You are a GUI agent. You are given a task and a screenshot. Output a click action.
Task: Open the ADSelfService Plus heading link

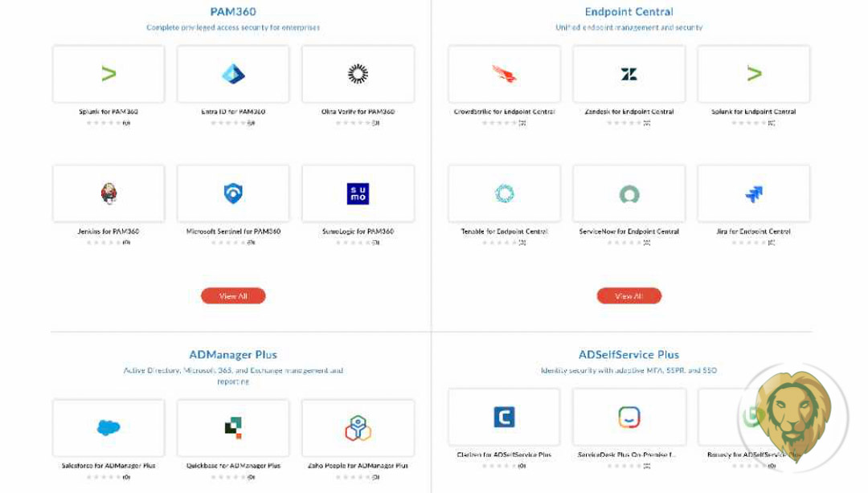coord(628,355)
